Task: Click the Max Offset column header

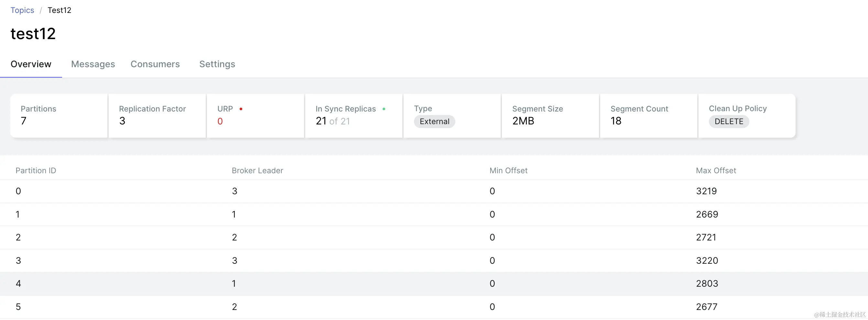Action: point(716,171)
